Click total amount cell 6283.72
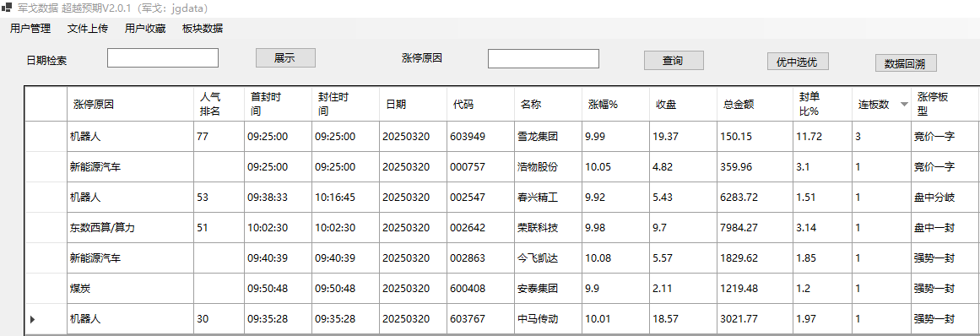The image size is (980, 336). tap(754, 198)
